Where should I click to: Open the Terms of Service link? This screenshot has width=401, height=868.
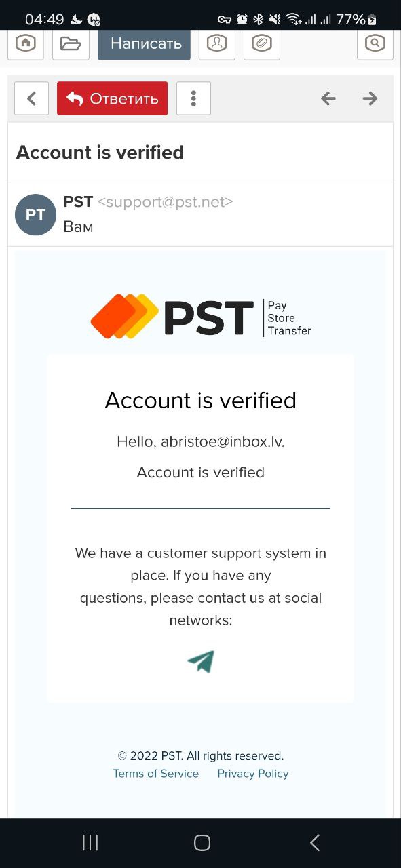click(x=156, y=774)
